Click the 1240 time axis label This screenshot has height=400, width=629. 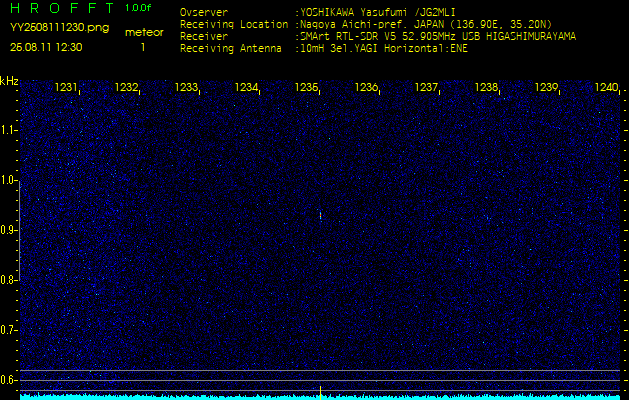point(606,87)
